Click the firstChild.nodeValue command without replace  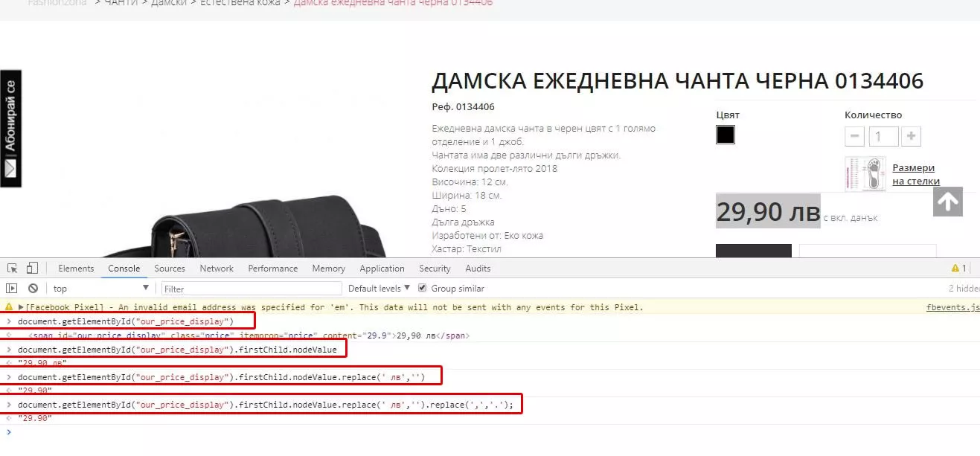[x=177, y=349]
